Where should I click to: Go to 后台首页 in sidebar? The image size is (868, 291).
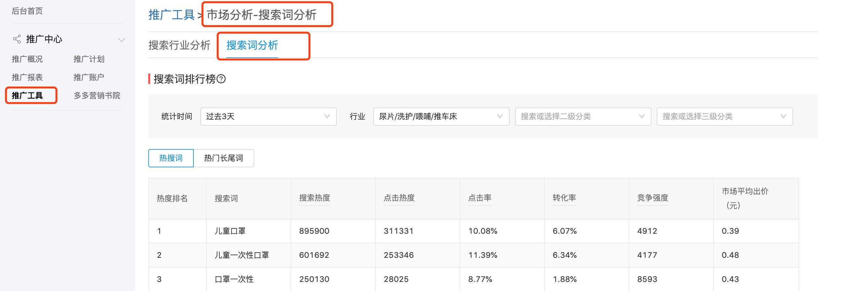[x=27, y=11]
